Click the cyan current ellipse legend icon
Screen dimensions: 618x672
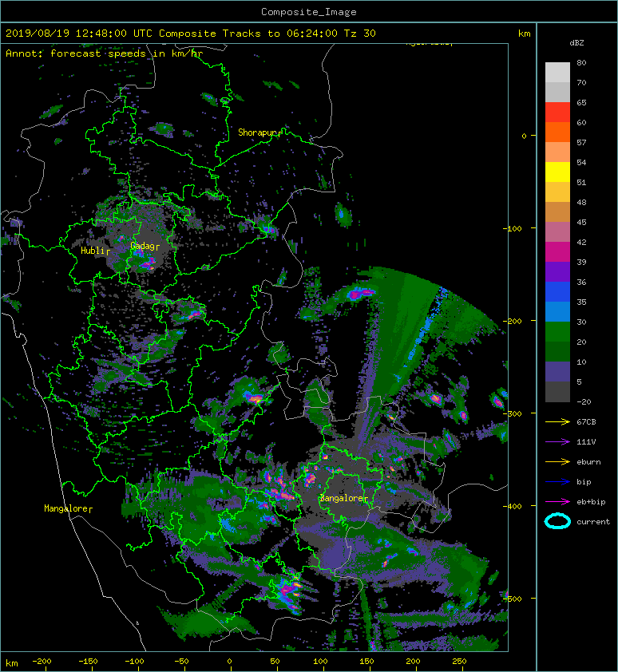[557, 521]
